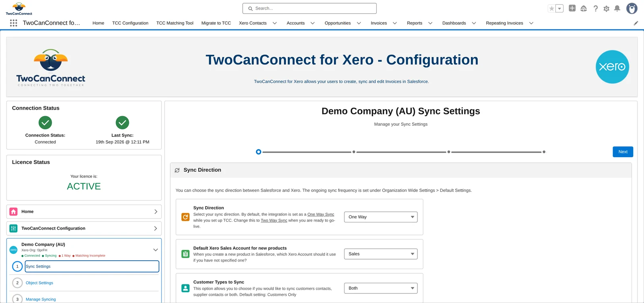Expand the Dashboards tab chevron

click(x=474, y=23)
